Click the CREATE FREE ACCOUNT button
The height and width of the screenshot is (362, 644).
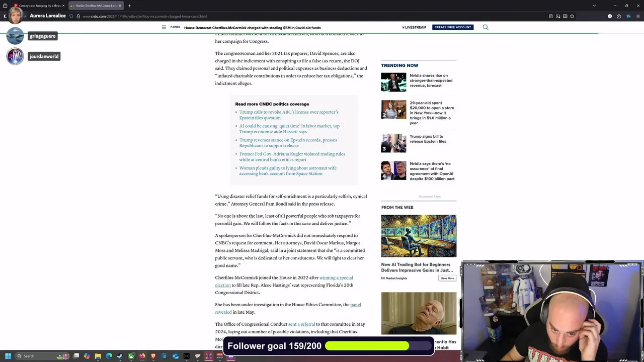[x=452, y=27]
